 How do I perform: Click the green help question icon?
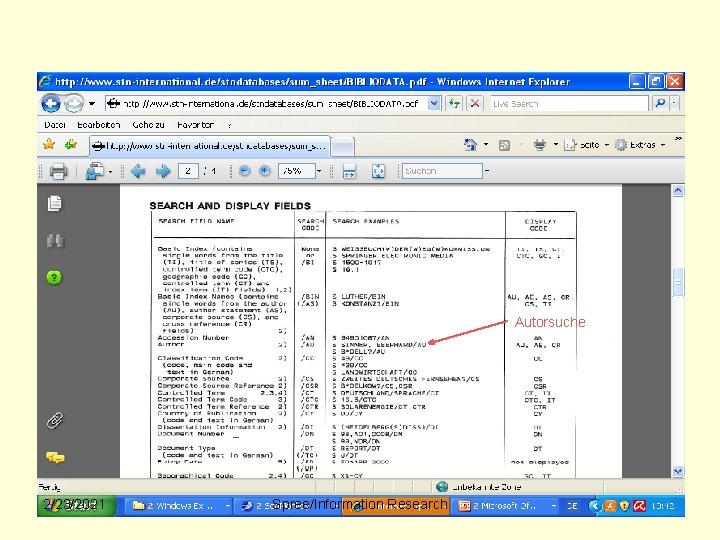54,277
